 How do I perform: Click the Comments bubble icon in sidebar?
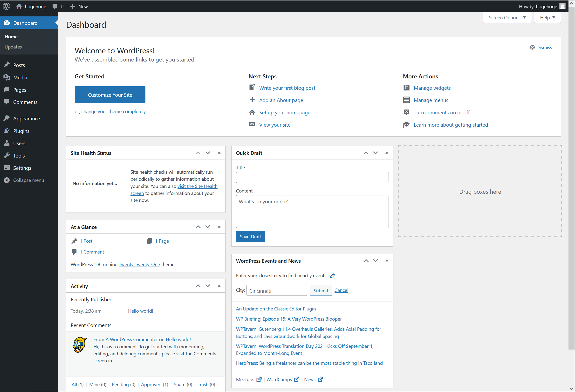point(7,102)
